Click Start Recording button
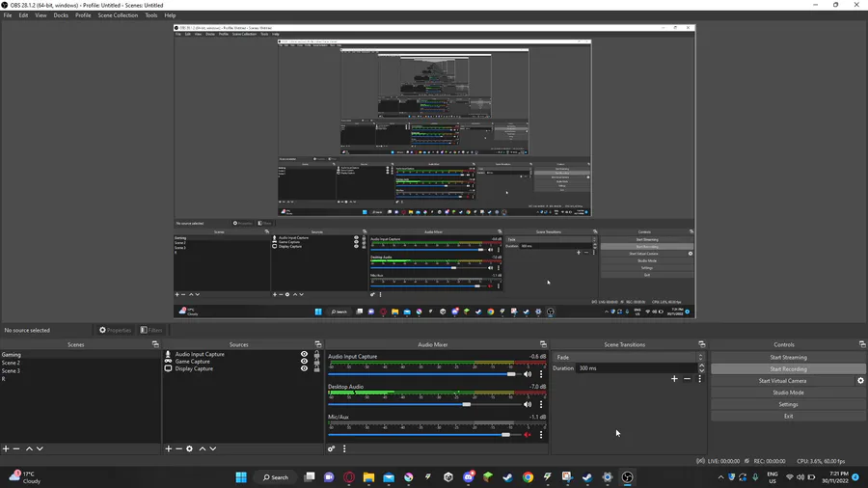 tap(788, 369)
